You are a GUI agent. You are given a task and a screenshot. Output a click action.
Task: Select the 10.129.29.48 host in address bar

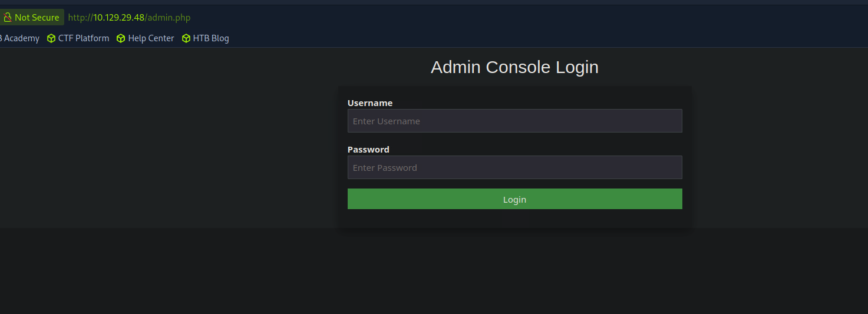[x=118, y=18]
